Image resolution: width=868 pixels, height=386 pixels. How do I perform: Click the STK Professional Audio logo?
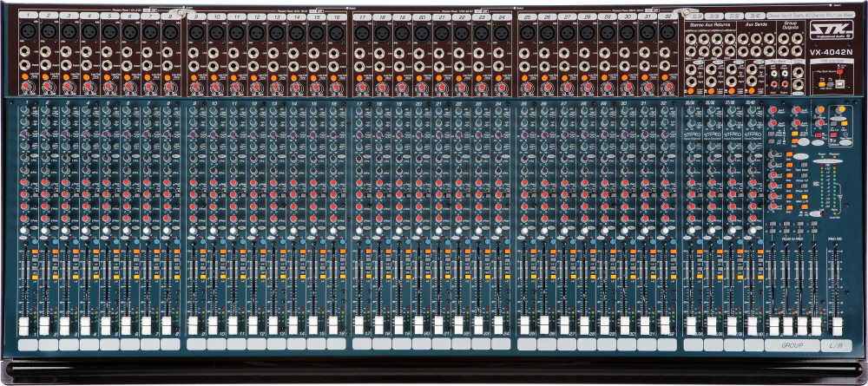pos(831,31)
